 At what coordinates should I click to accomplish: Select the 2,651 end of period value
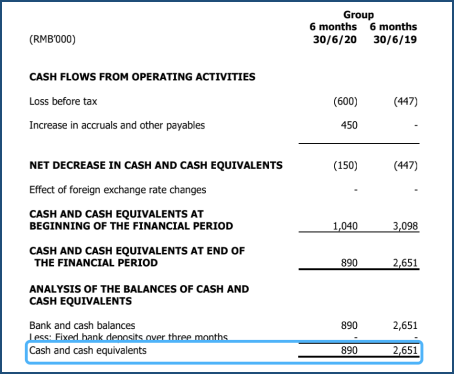pyautogui.click(x=405, y=263)
